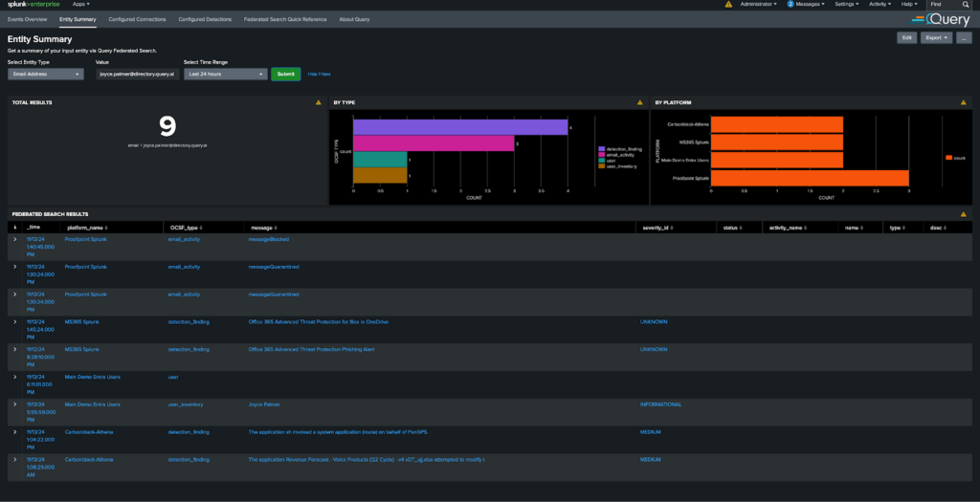
Task: Open the About Query tab
Action: click(x=354, y=19)
